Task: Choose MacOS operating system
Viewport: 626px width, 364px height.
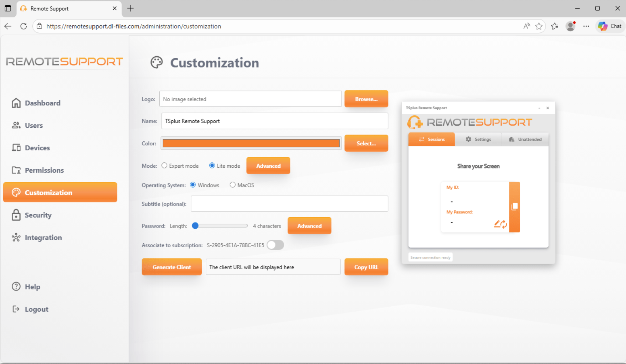Action: click(232, 185)
